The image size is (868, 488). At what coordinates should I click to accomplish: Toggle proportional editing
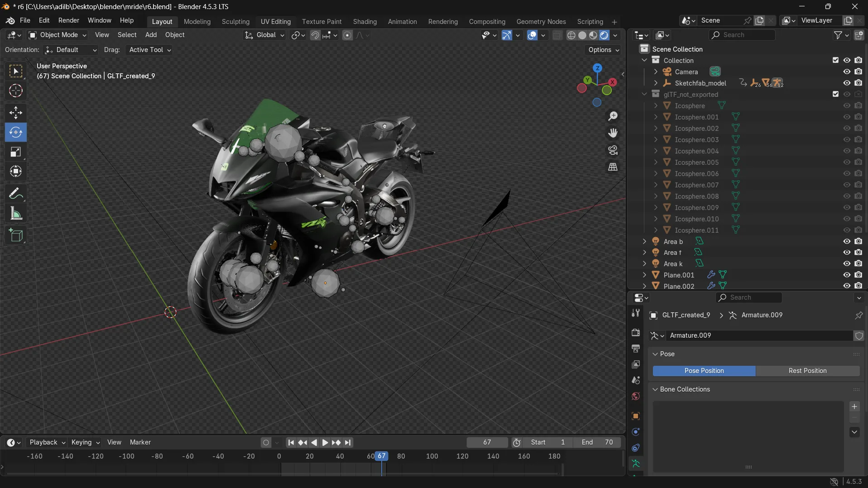[347, 35]
